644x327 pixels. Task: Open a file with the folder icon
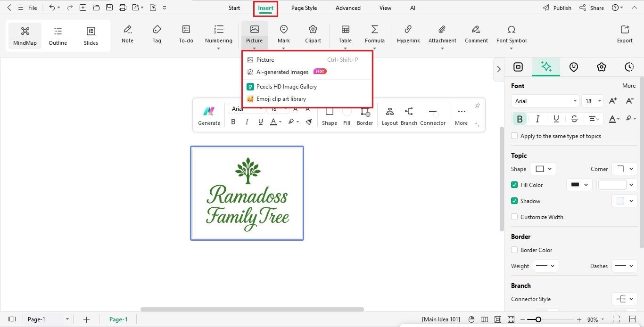point(96,8)
